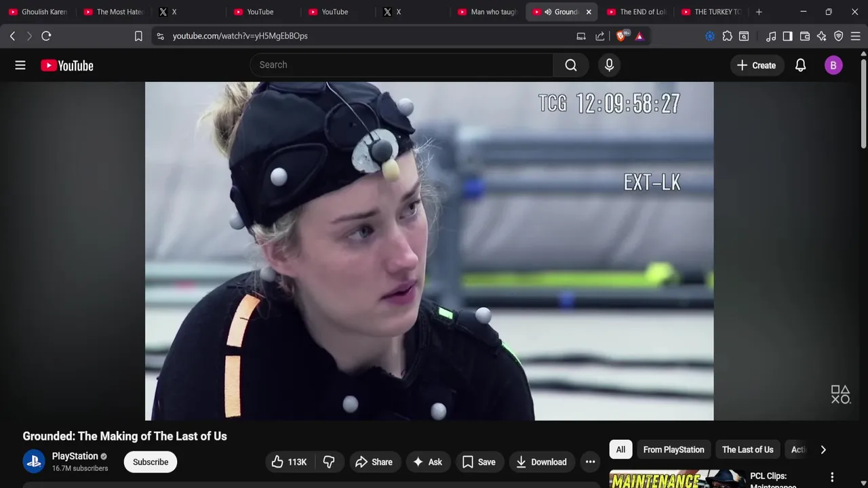Select The Last of Us chip

coord(747,449)
